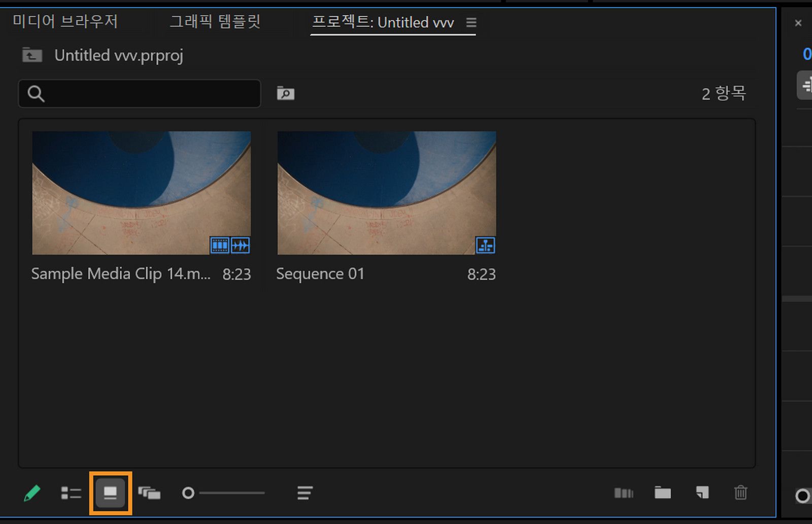Switch to the 미디어 브라우저 tab

(66, 22)
